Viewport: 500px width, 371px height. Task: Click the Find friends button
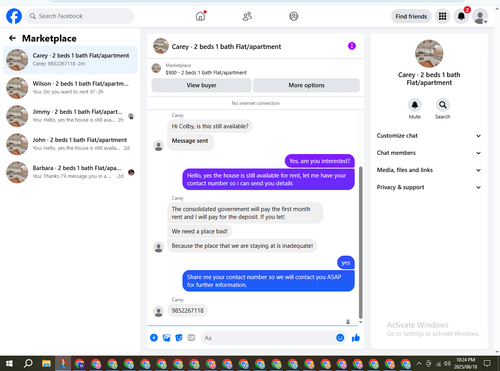(x=411, y=16)
